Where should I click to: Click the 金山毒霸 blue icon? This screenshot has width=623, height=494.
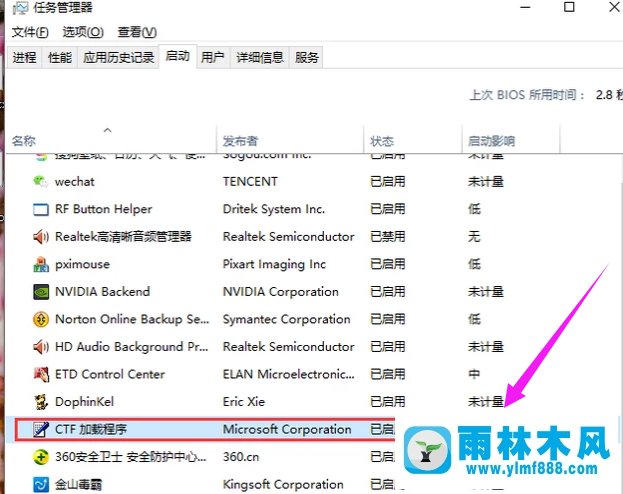(41, 484)
